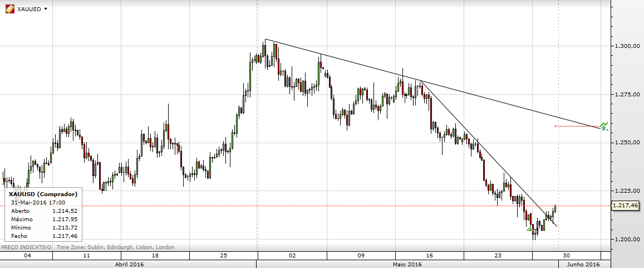Click the green buy order arrow marker
Viewport: 644px width, 268px height.
(603, 126)
